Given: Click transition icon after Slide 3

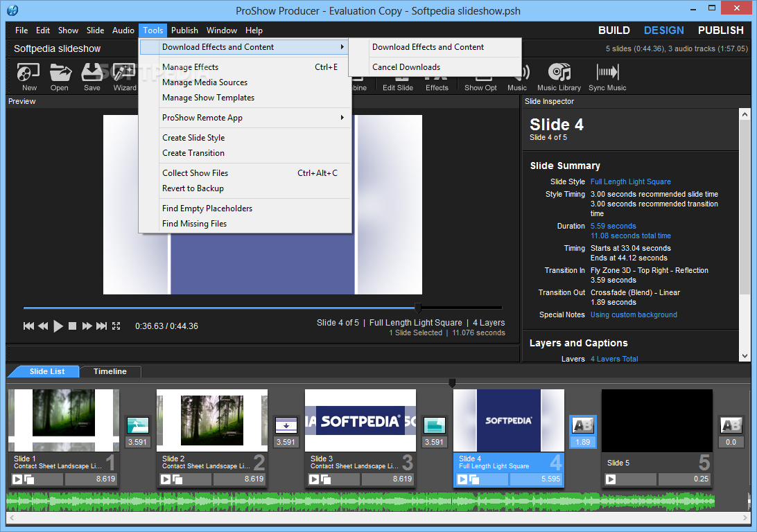Looking at the screenshot, I should click(434, 425).
